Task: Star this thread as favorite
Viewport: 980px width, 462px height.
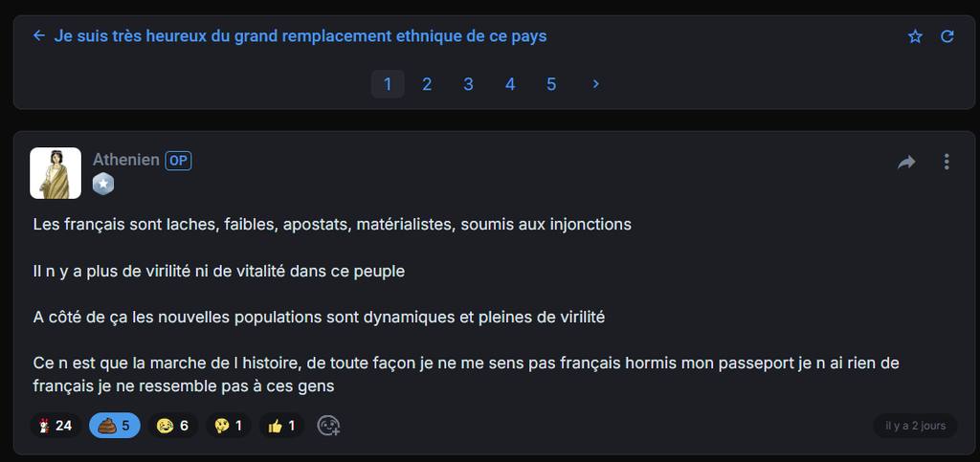Action: [x=915, y=36]
